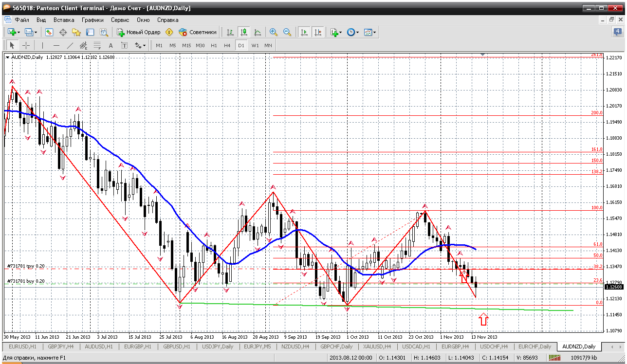Open the Profiles icon
627x364 pixels.
click(29, 32)
